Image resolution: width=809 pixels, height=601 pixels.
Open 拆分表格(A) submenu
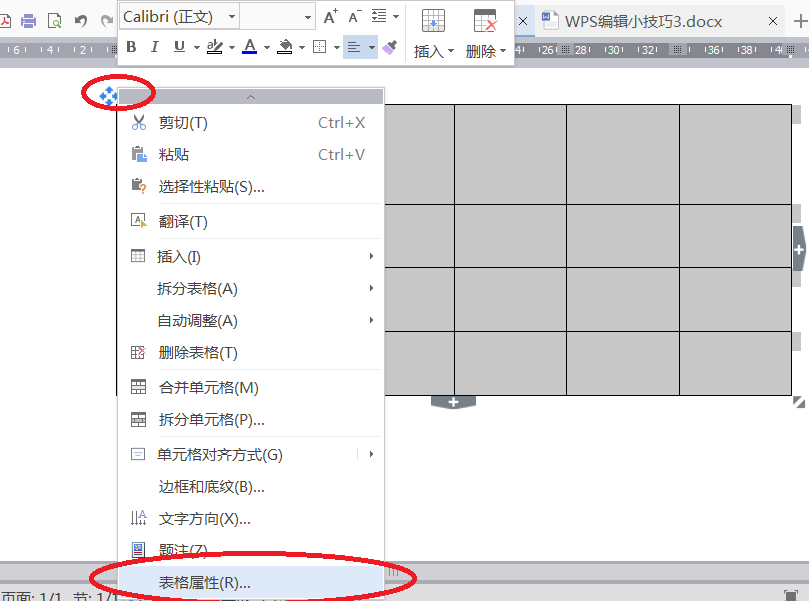click(x=251, y=288)
